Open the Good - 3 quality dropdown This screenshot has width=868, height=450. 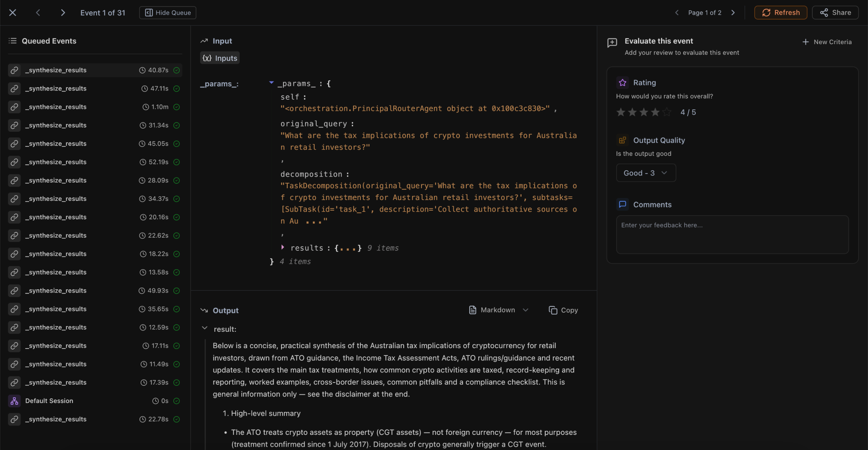(645, 173)
